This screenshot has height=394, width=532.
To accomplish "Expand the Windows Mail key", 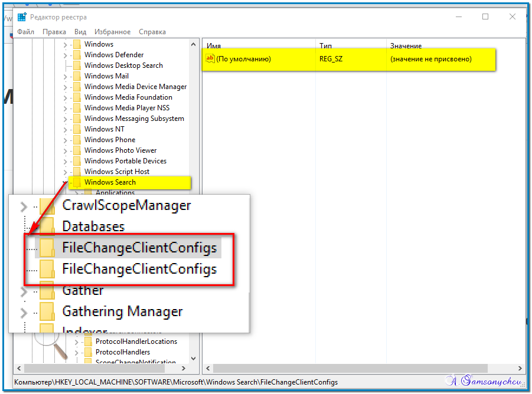I will [x=65, y=76].
